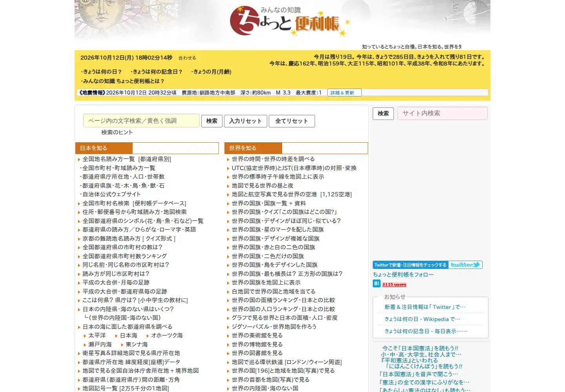Open 今こそ「日本国憲法」を読もう!! link
565x392 pixels.
(420, 348)
